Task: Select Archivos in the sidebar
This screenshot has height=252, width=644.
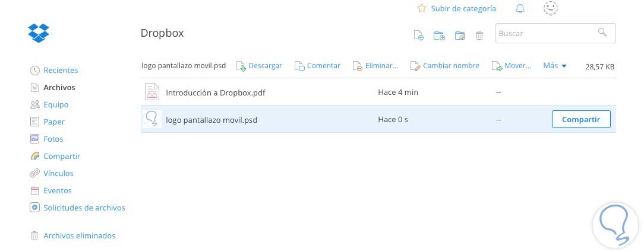Action: point(59,88)
